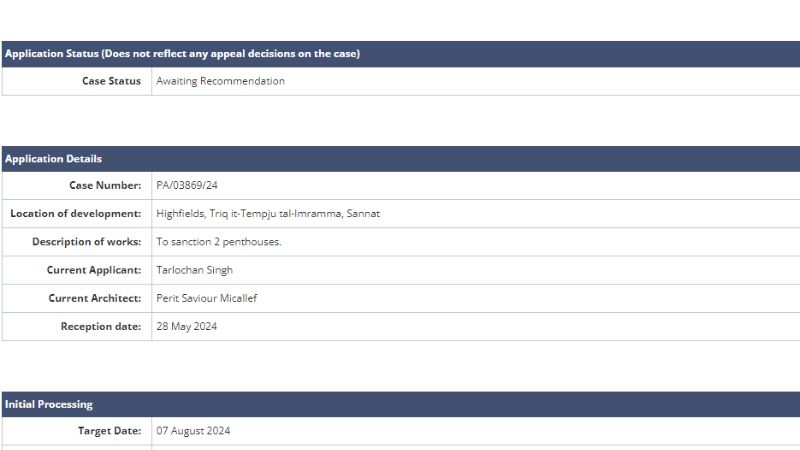Select the Current Applicant label

pos(94,270)
